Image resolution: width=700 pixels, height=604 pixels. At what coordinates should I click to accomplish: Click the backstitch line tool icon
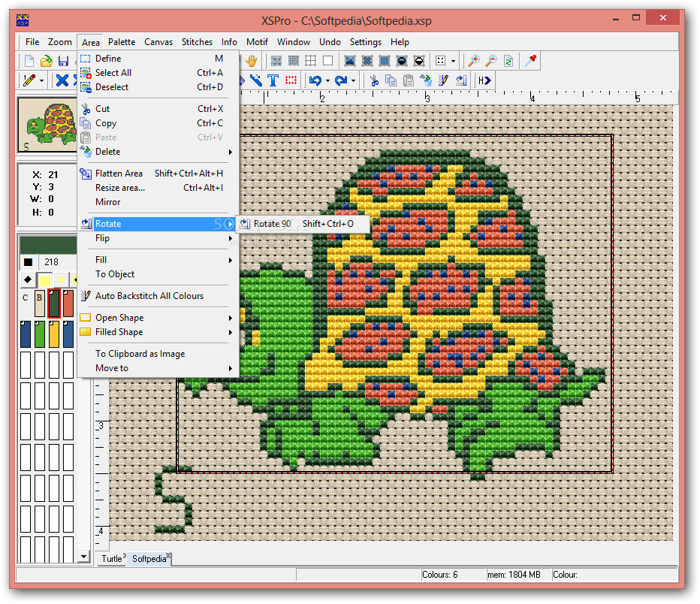click(256, 80)
